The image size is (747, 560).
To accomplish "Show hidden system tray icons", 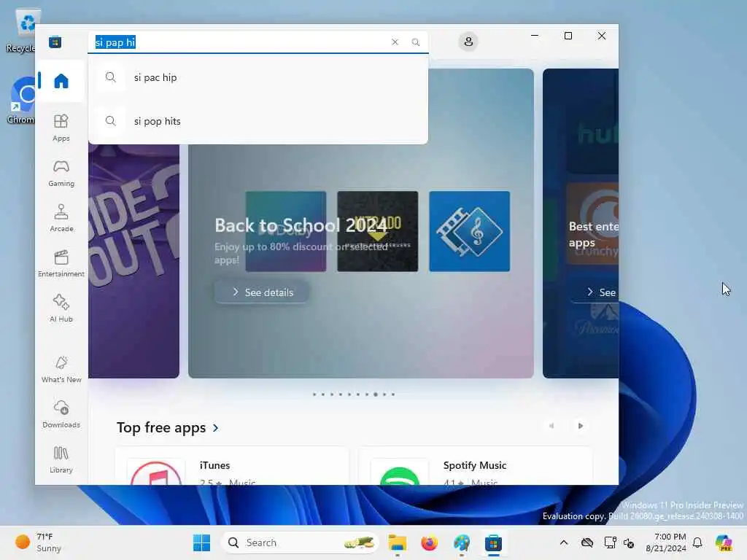I will point(564,542).
